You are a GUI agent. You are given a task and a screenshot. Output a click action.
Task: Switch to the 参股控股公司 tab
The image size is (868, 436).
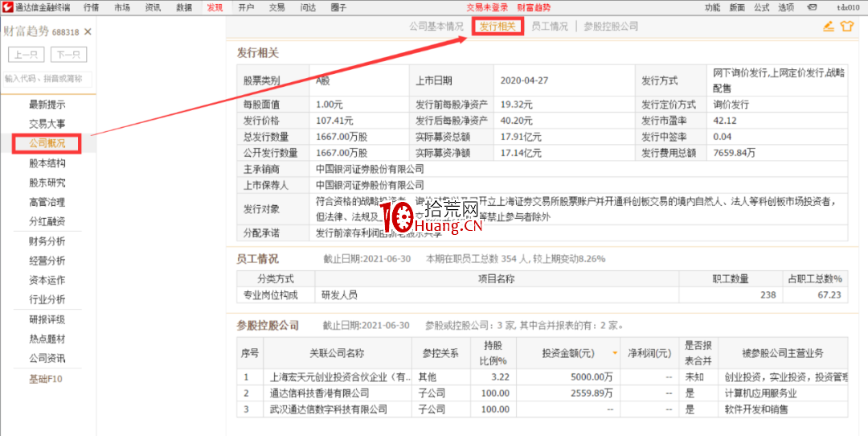[611, 26]
